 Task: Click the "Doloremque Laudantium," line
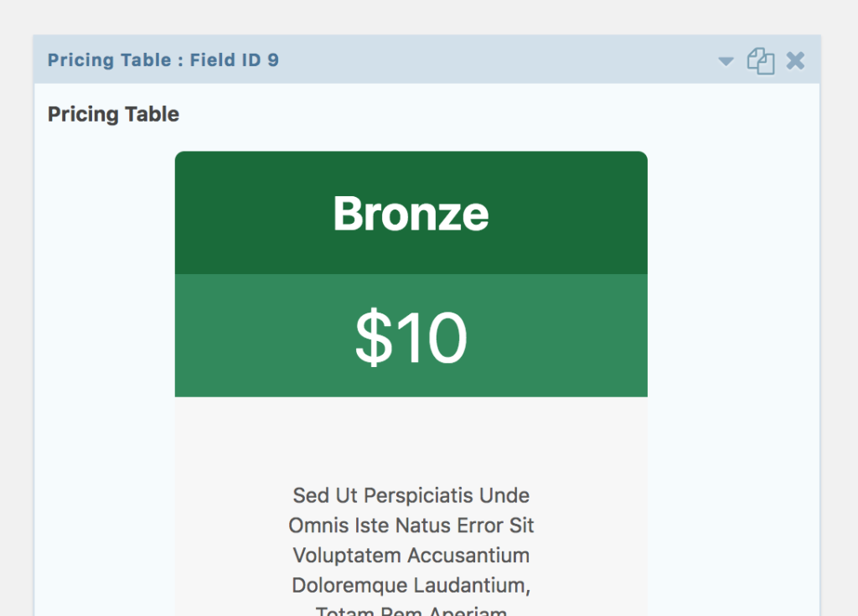411,585
